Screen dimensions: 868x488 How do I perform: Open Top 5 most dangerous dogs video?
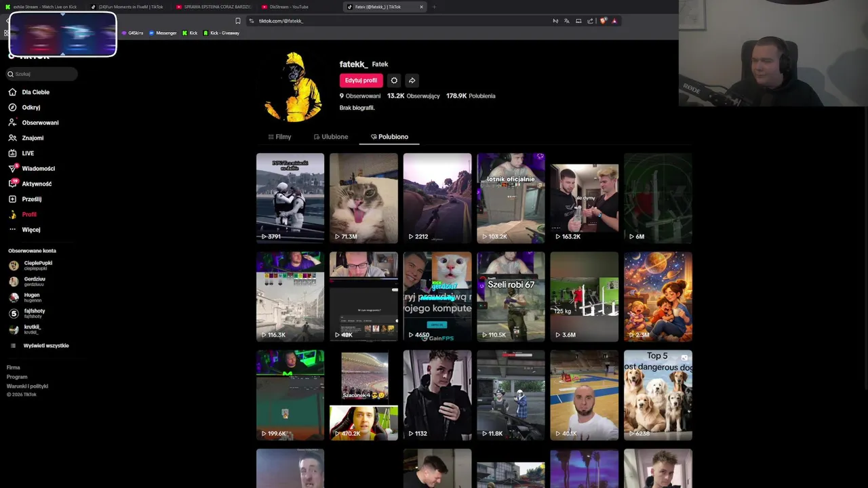658,395
